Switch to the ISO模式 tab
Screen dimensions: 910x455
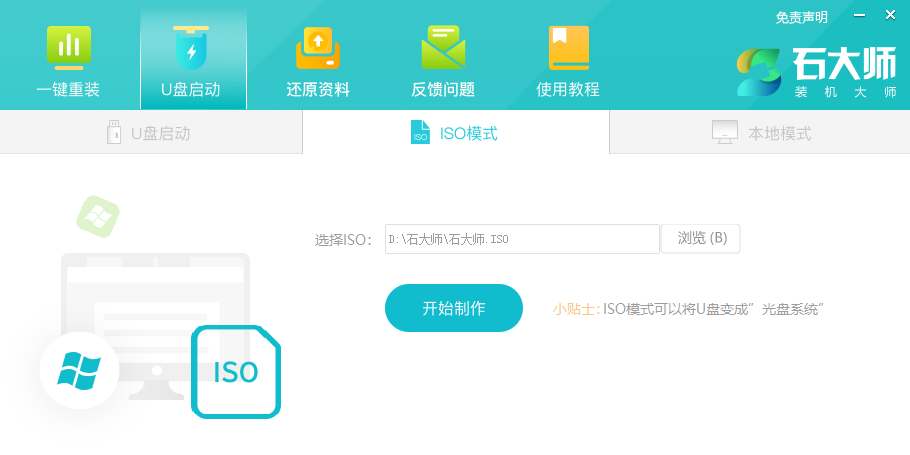click(x=456, y=132)
